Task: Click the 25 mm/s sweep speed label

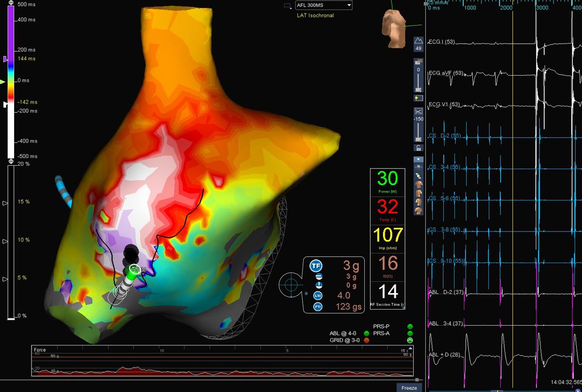Action: point(437,2)
